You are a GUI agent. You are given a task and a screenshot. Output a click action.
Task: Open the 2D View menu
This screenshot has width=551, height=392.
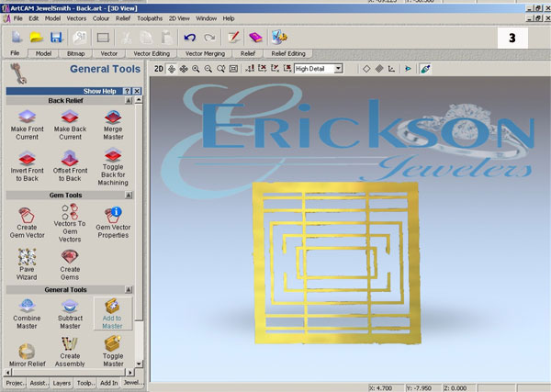coord(179,18)
